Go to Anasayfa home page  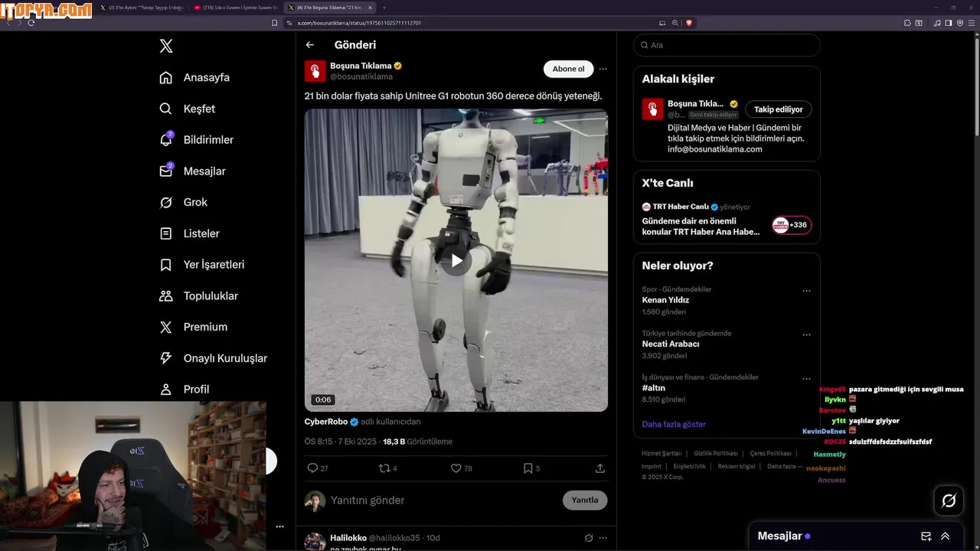click(194, 77)
